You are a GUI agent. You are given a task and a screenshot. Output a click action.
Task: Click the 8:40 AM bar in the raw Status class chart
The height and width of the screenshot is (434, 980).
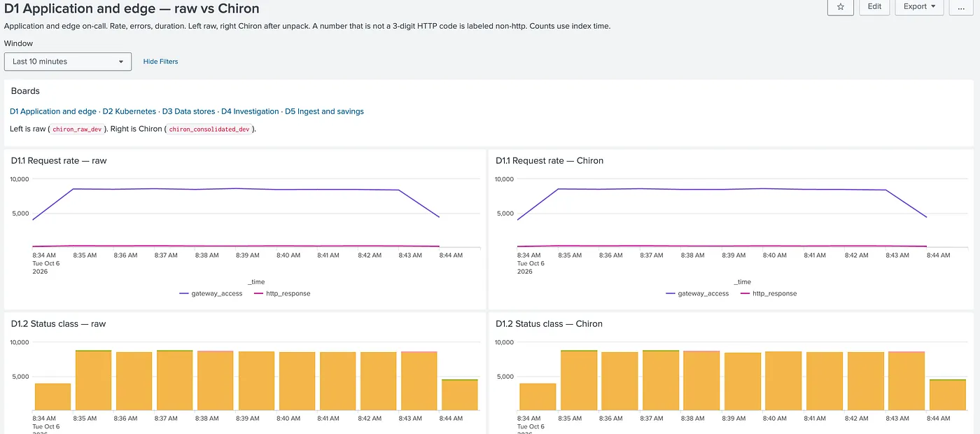coord(297,381)
